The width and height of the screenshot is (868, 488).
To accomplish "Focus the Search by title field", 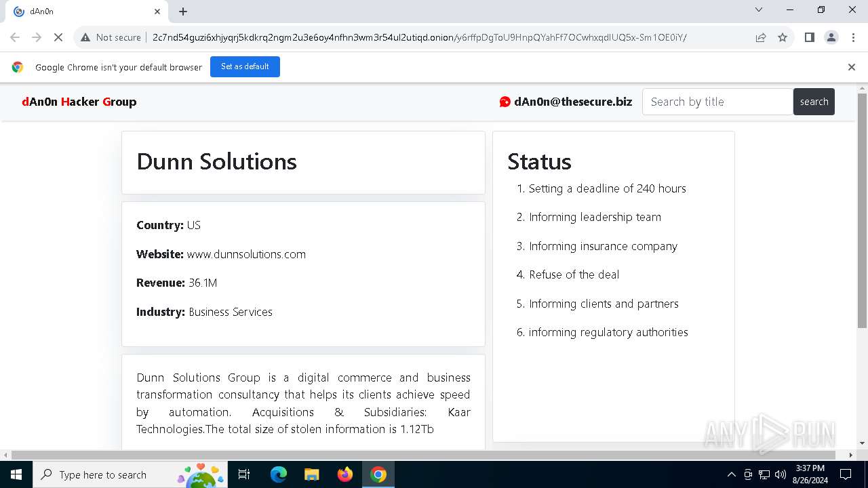I will [x=717, y=102].
